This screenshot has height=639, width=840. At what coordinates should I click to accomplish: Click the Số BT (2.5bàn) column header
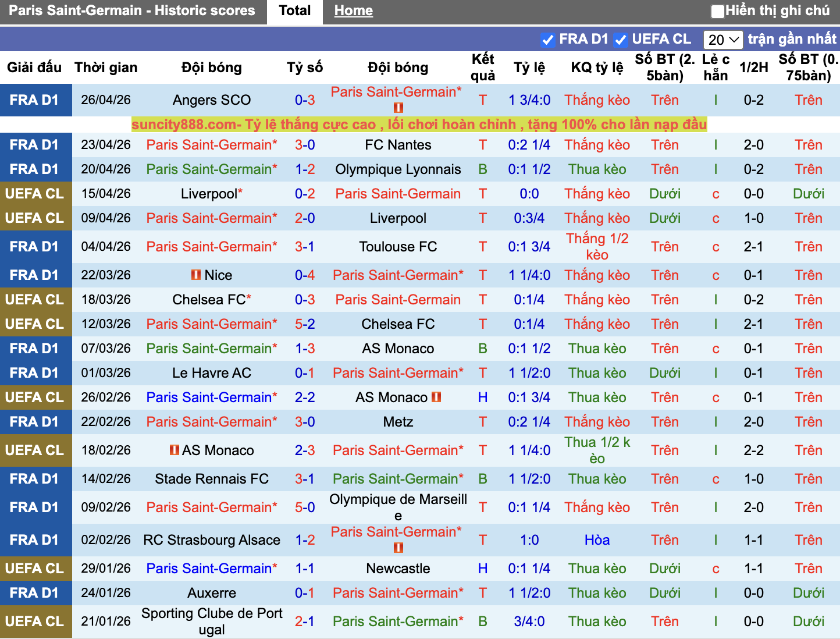(665, 68)
